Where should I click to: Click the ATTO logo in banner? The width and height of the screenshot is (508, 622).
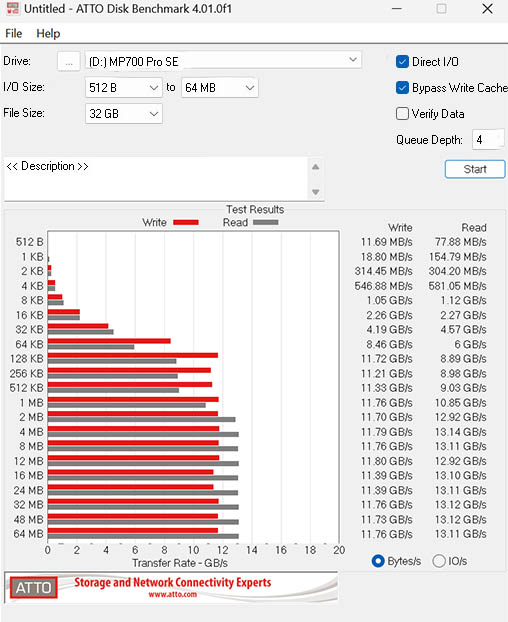pos(34,587)
